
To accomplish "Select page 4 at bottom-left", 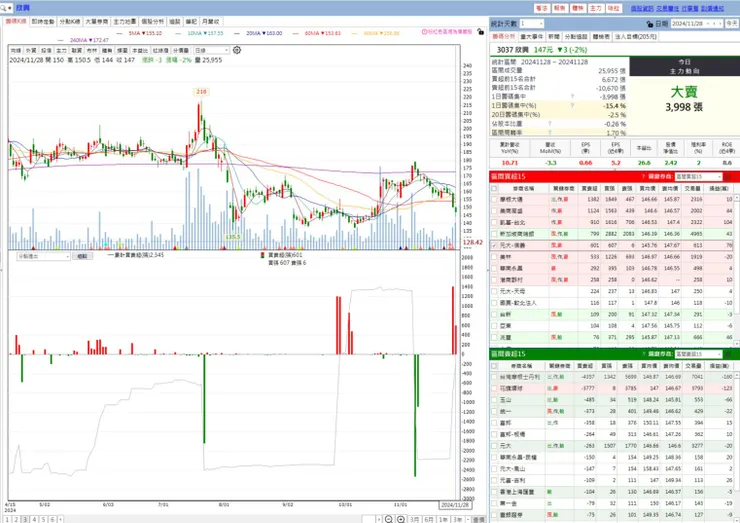I will point(34,519).
